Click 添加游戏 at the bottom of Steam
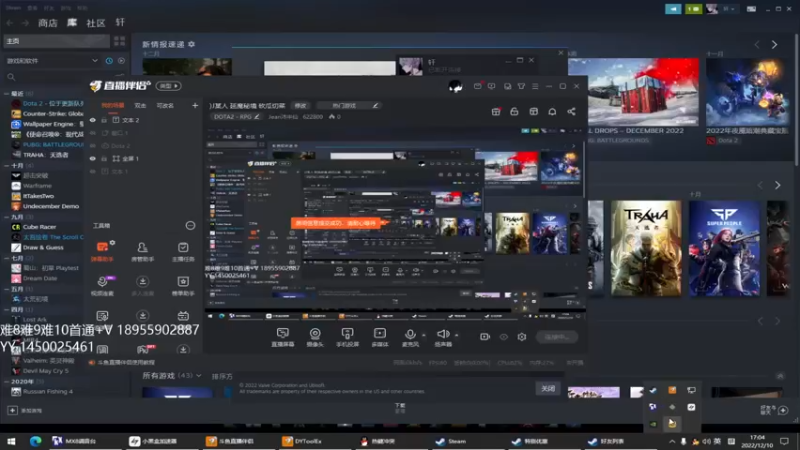The image size is (800, 450). click(x=26, y=410)
